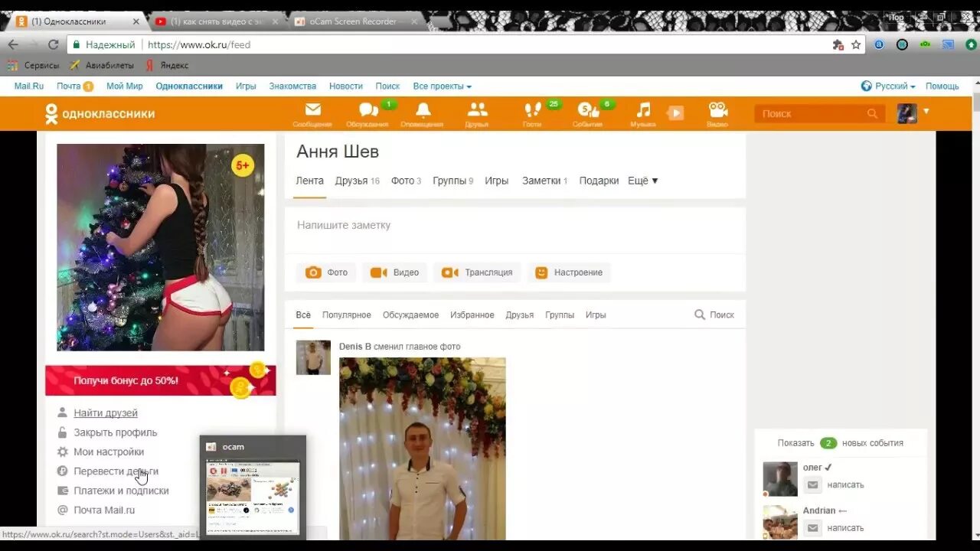Screen dimensions: 980x551
Task: Click the Найти друзей link
Action: tap(106, 413)
